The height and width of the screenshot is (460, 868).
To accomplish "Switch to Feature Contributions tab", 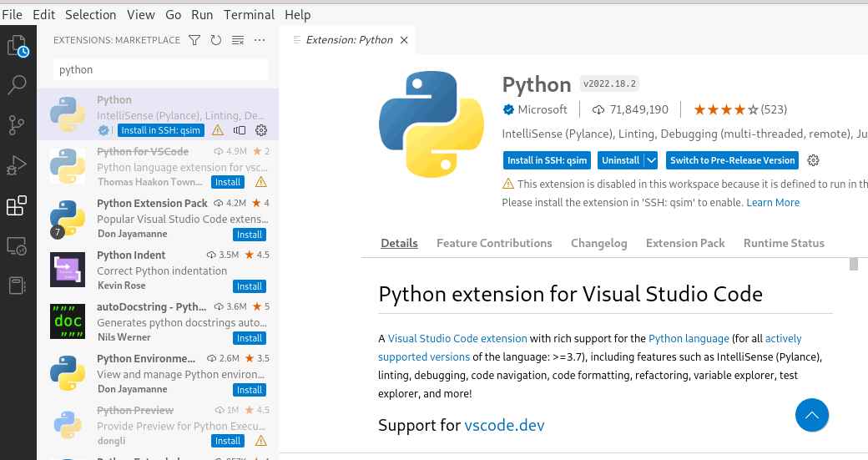I will [494, 243].
